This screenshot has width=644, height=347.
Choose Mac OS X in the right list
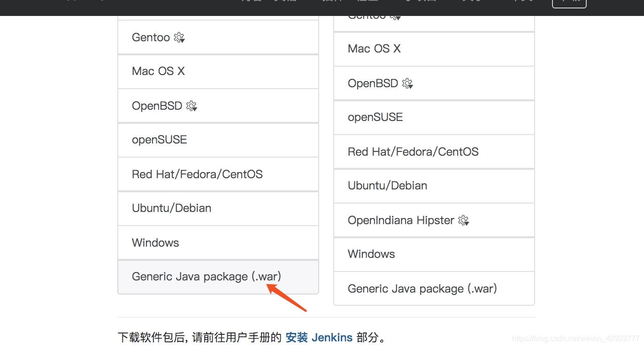[434, 49]
